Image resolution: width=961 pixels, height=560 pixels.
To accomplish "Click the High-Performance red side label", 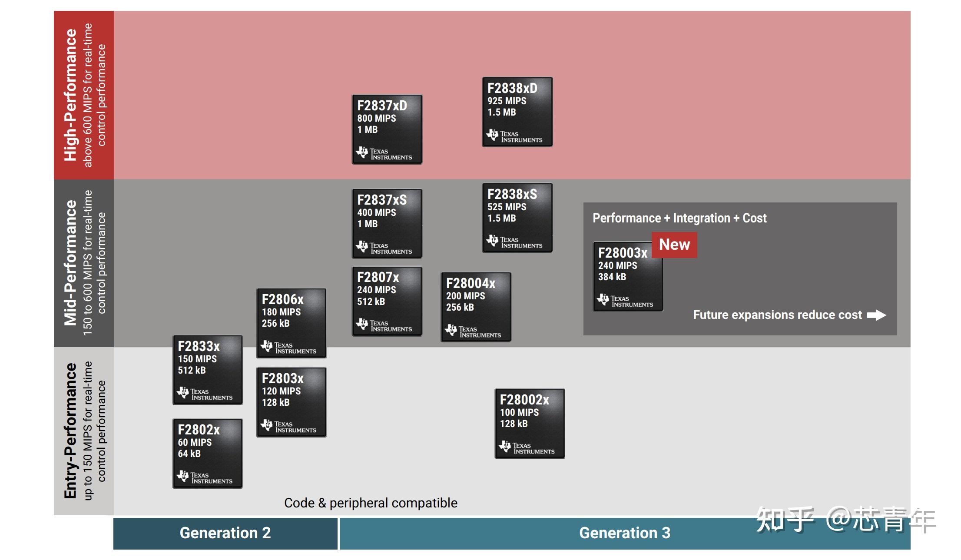I will click(83, 95).
